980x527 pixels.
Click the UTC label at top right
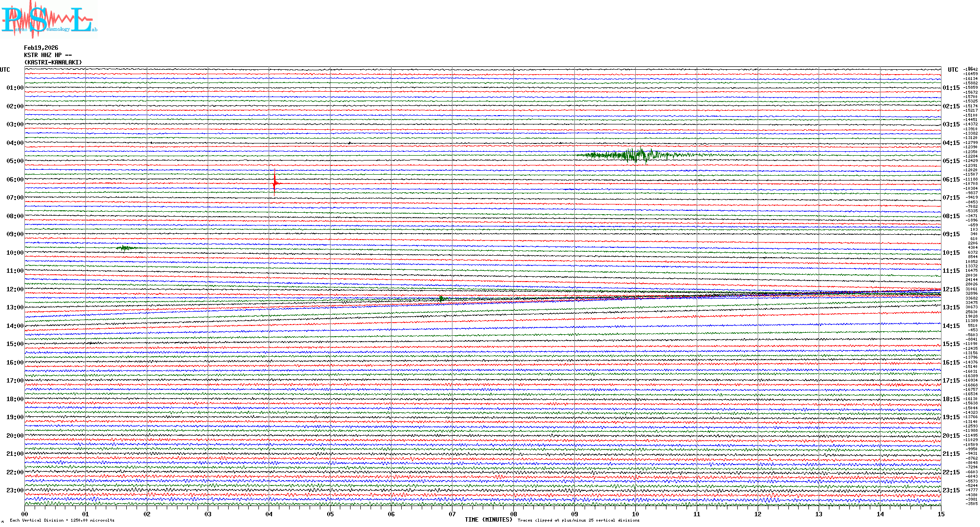(x=953, y=70)
